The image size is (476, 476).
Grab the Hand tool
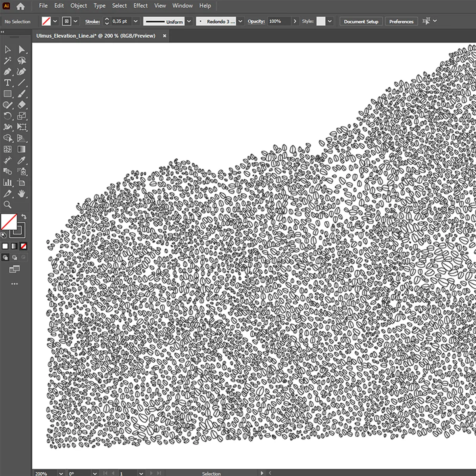tap(22, 194)
